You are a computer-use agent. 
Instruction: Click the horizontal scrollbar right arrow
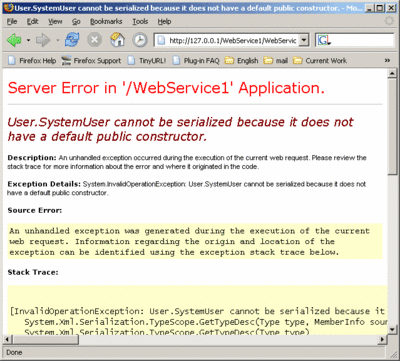click(383, 340)
